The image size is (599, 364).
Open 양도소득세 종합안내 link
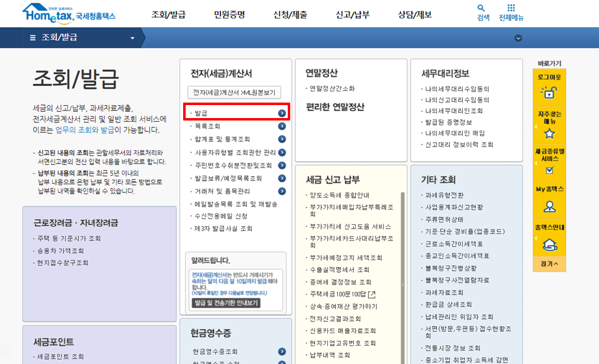coord(339,195)
